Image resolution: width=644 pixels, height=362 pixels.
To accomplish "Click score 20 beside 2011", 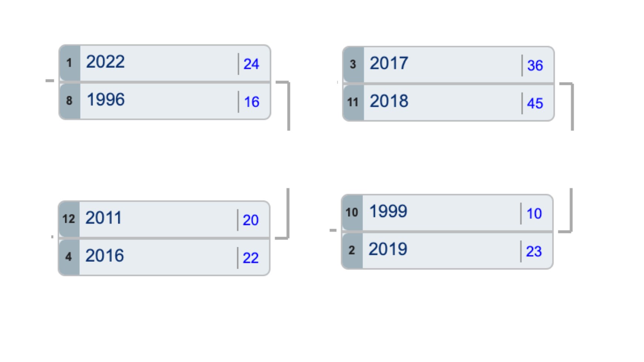I will click(x=251, y=220).
